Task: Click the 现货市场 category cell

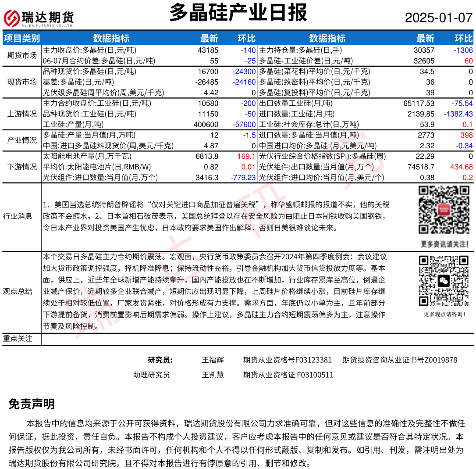Action: pos(22,82)
